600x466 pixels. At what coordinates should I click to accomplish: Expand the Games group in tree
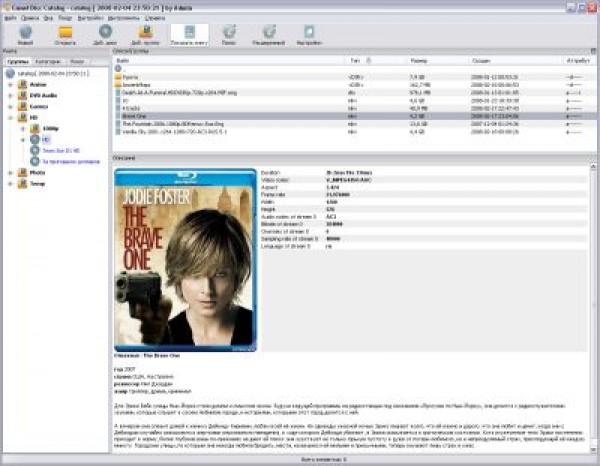[9, 107]
